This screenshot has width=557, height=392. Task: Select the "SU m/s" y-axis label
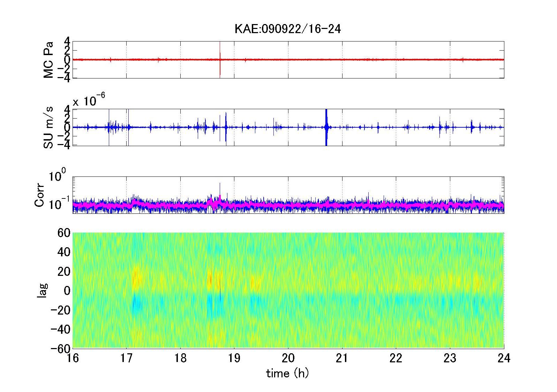49,127
